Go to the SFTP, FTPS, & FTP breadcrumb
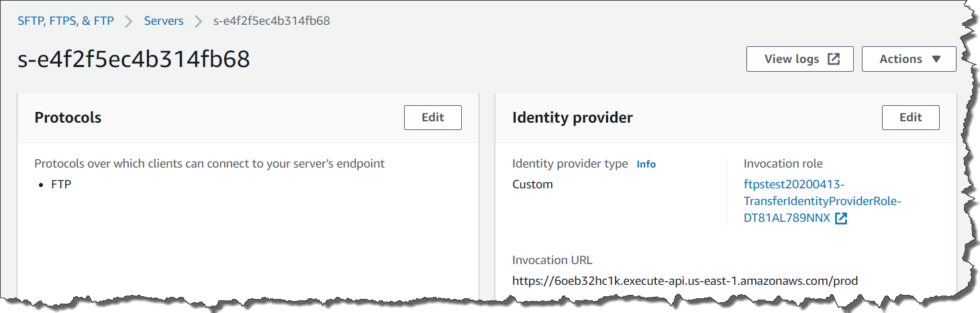This screenshot has width=980, height=313. tap(66, 21)
